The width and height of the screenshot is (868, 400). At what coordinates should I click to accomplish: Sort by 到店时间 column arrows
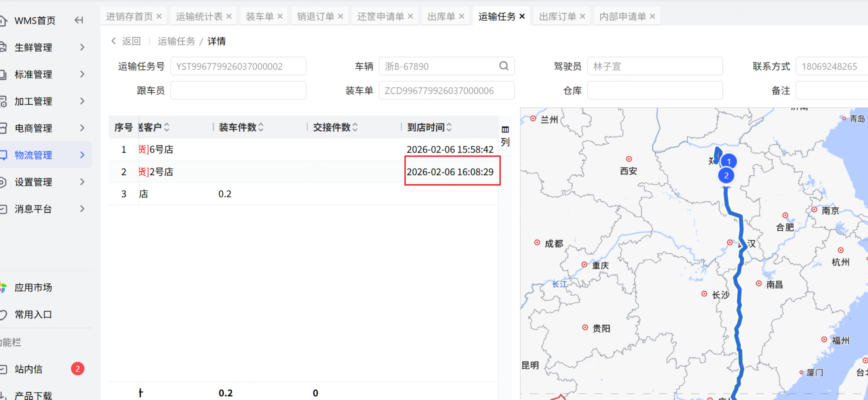point(449,127)
